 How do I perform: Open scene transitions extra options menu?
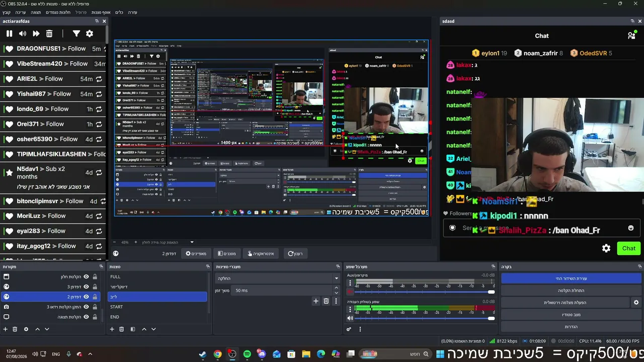(x=336, y=301)
